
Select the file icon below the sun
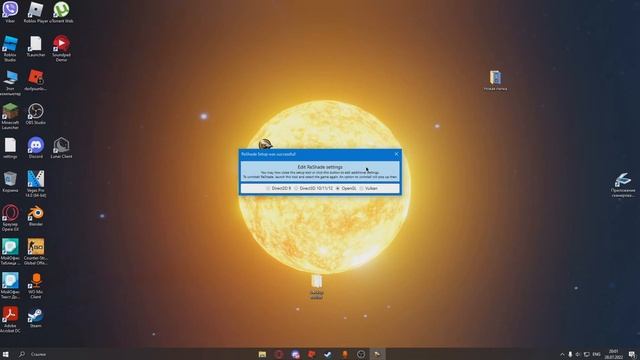(x=317, y=287)
